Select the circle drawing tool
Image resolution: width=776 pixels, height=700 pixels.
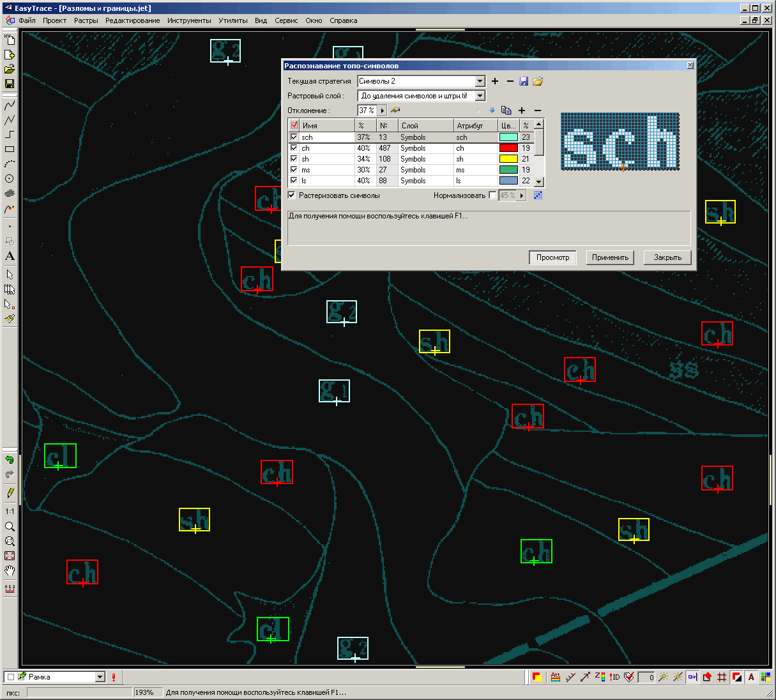[10, 179]
